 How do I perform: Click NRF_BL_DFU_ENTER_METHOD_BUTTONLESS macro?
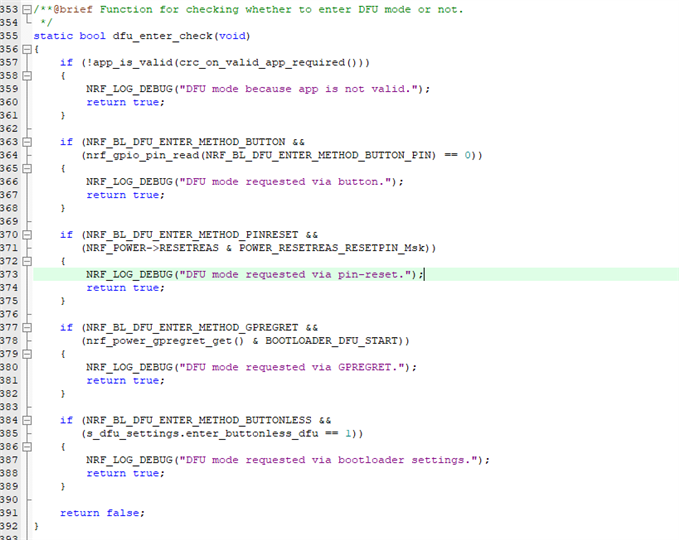tap(198, 420)
